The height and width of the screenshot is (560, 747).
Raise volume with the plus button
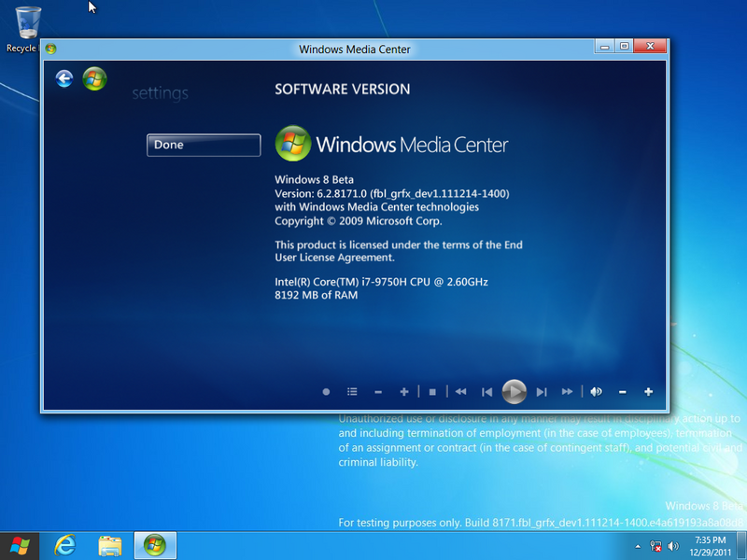point(648,392)
